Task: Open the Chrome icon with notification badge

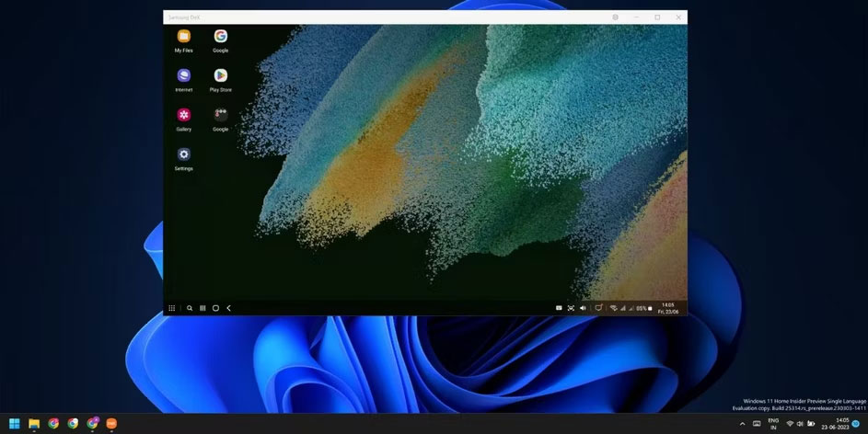Action: click(92, 424)
